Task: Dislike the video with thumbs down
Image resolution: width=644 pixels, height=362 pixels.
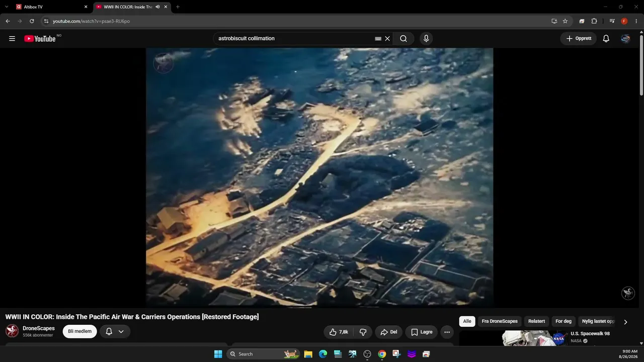Action: [363, 332]
